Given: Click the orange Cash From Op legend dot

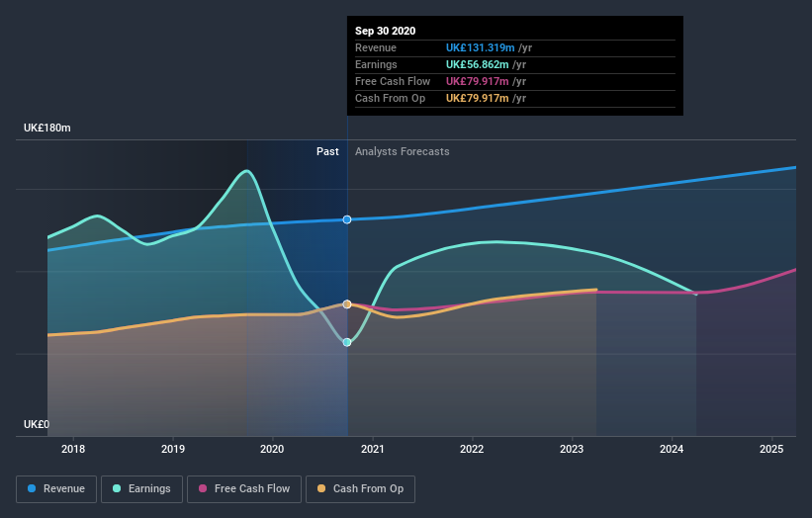Looking at the screenshot, I should 321,488.
